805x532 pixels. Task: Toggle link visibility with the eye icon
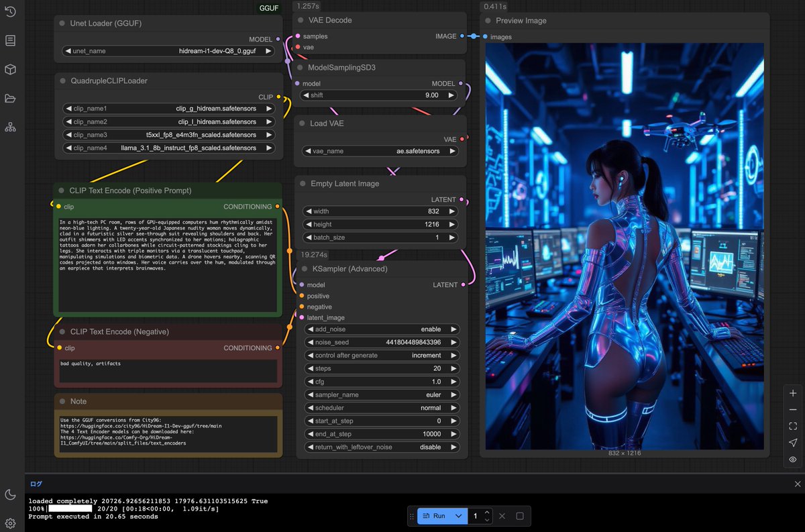click(792, 459)
